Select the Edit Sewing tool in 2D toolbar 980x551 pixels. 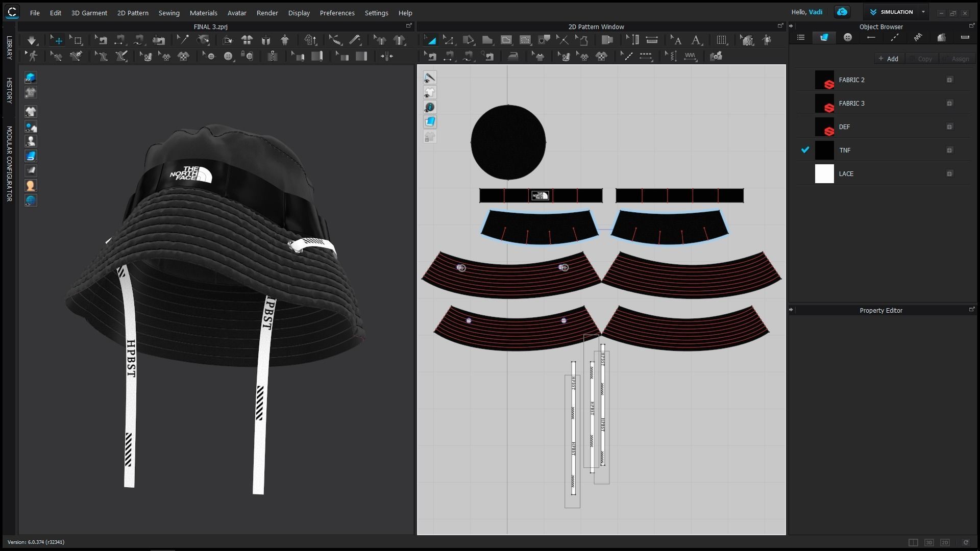(431, 56)
